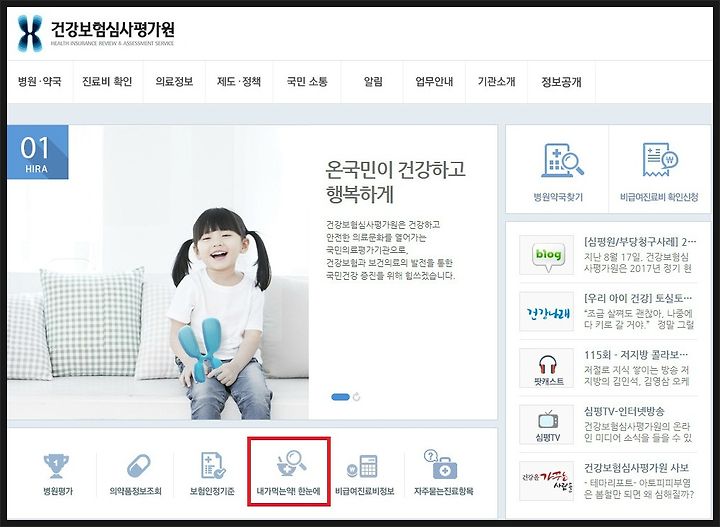
Task: Open the 의료정보 menu item
Action: [x=174, y=82]
